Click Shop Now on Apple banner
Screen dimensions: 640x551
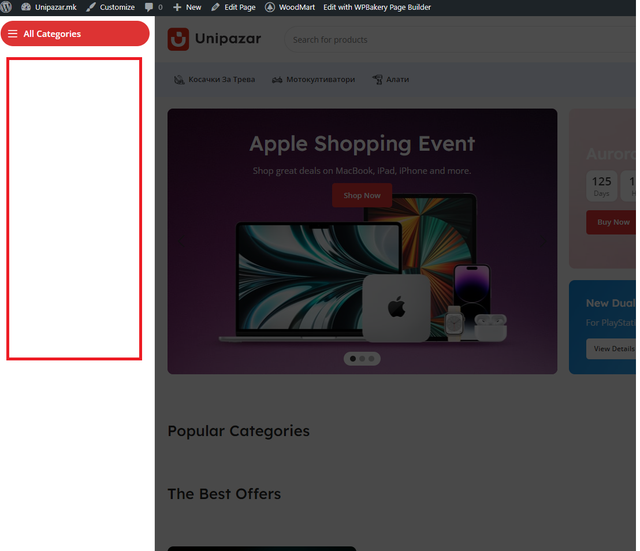tap(362, 195)
